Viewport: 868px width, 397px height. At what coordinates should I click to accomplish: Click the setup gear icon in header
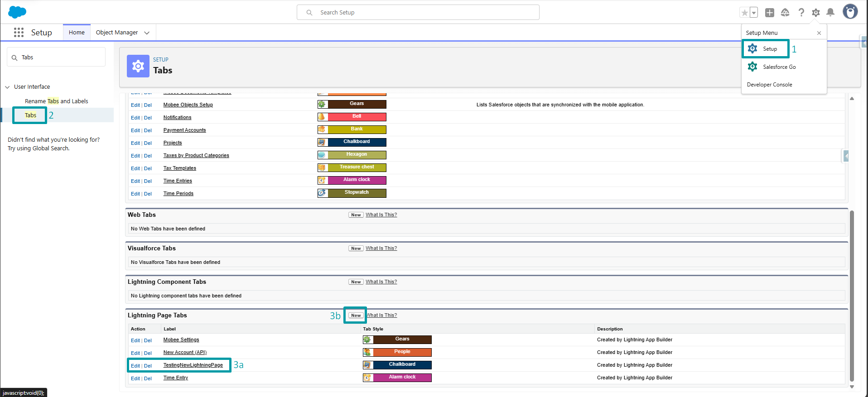tap(815, 13)
